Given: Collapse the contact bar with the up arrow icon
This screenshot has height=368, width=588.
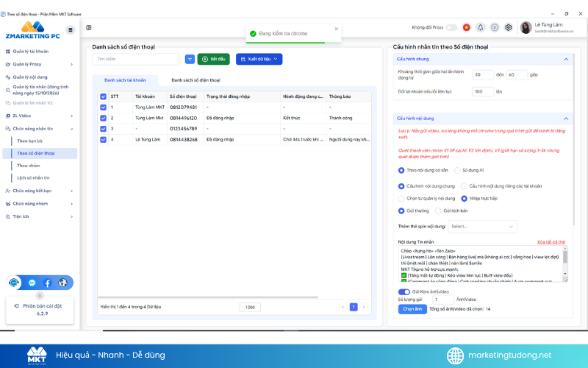Looking at the screenshot, I should tap(40, 295).
